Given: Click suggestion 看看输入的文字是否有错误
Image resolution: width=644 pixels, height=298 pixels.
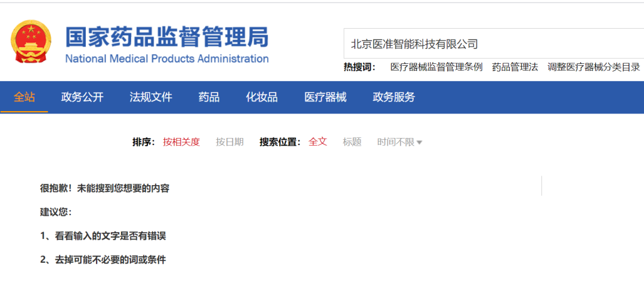Looking at the screenshot, I should [x=110, y=236].
